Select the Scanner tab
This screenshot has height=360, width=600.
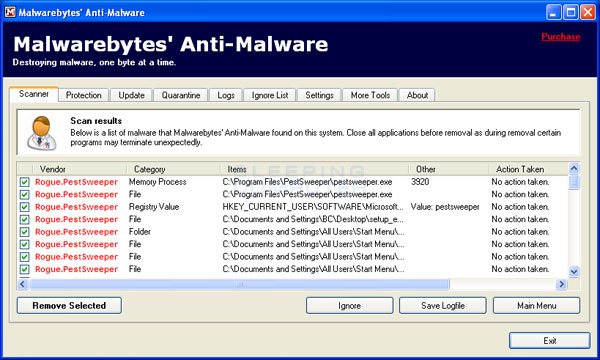[x=34, y=94]
